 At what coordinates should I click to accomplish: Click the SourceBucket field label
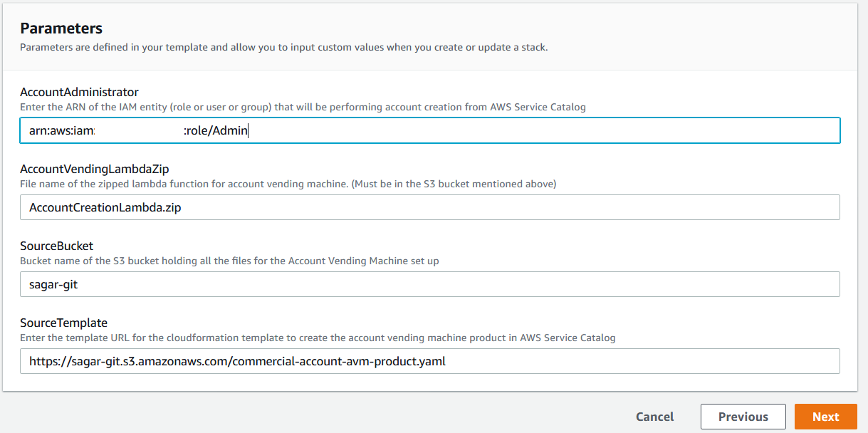click(x=56, y=246)
